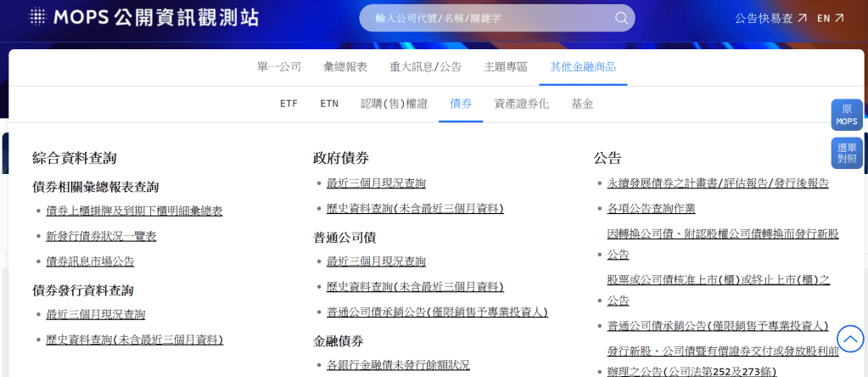Open the 彙總報表 menu
Image resolution: width=868 pixels, height=377 pixels.
pyautogui.click(x=345, y=66)
